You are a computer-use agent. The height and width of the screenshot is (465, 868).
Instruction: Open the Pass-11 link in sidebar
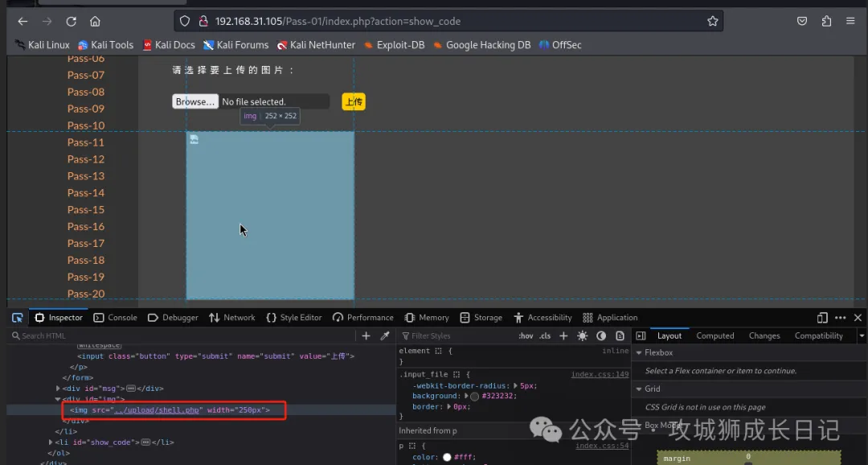pyautogui.click(x=86, y=142)
